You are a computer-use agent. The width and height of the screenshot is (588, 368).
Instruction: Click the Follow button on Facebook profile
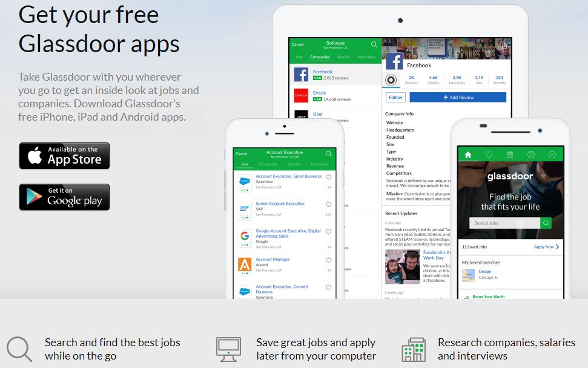point(395,97)
